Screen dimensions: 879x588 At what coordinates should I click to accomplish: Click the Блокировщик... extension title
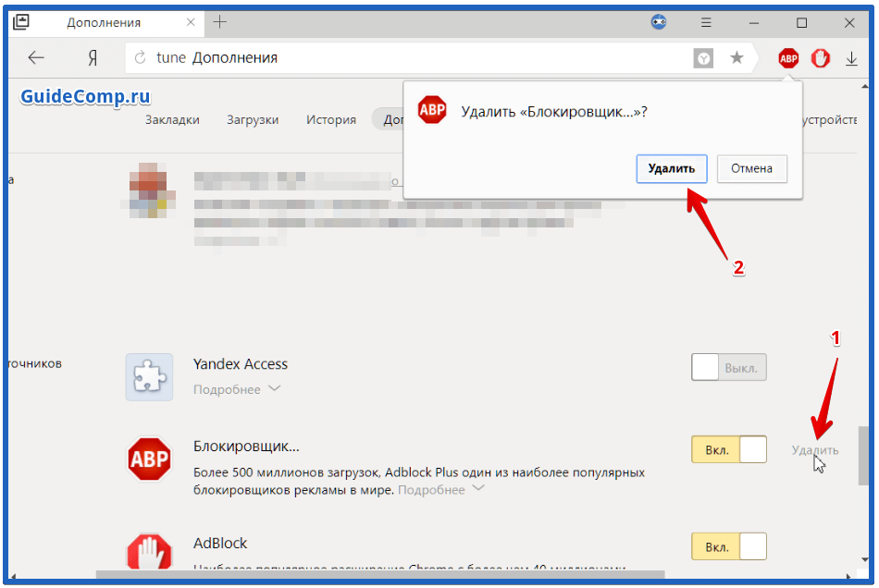click(246, 447)
